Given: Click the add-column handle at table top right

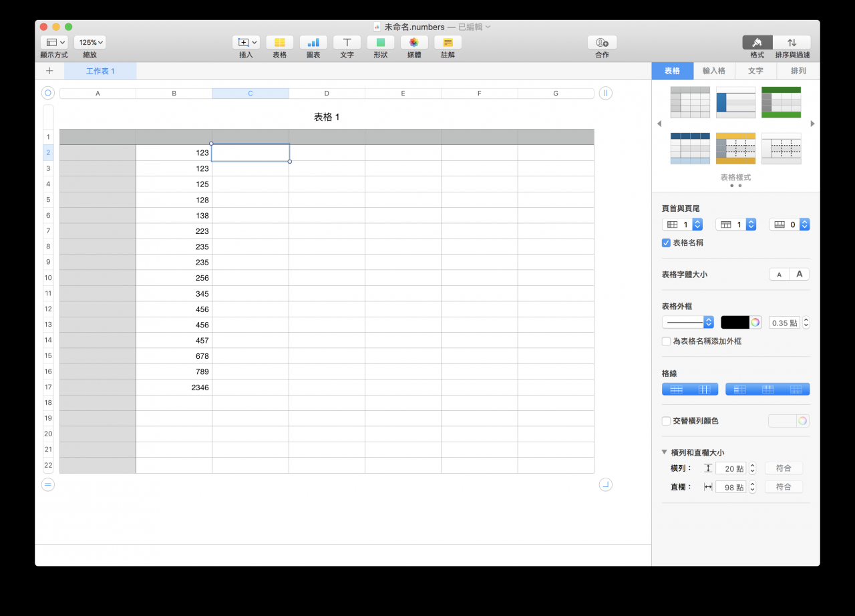Looking at the screenshot, I should click(605, 94).
